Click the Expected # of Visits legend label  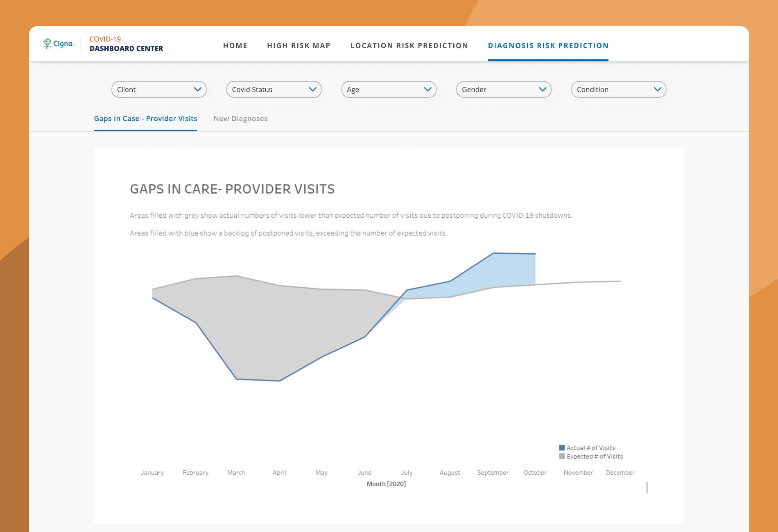point(595,456)
